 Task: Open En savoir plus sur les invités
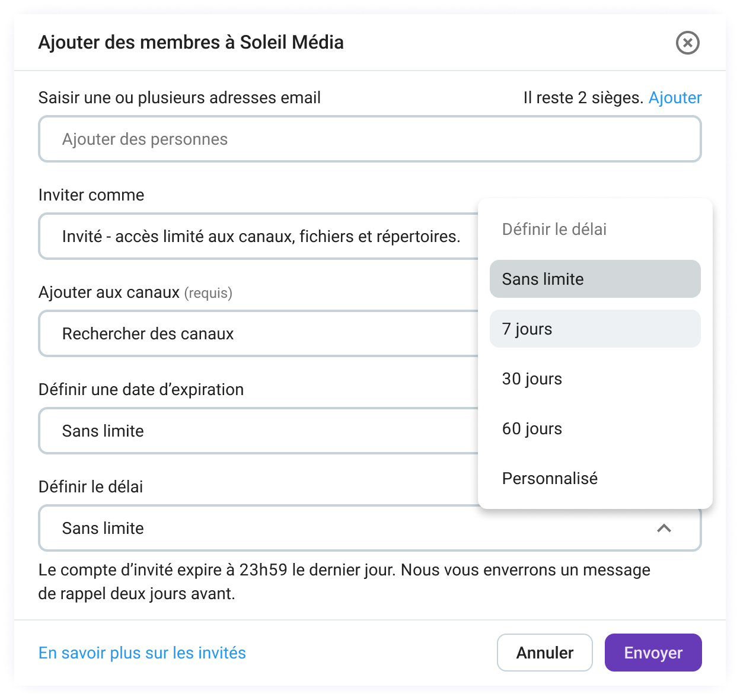pos(142,653)
